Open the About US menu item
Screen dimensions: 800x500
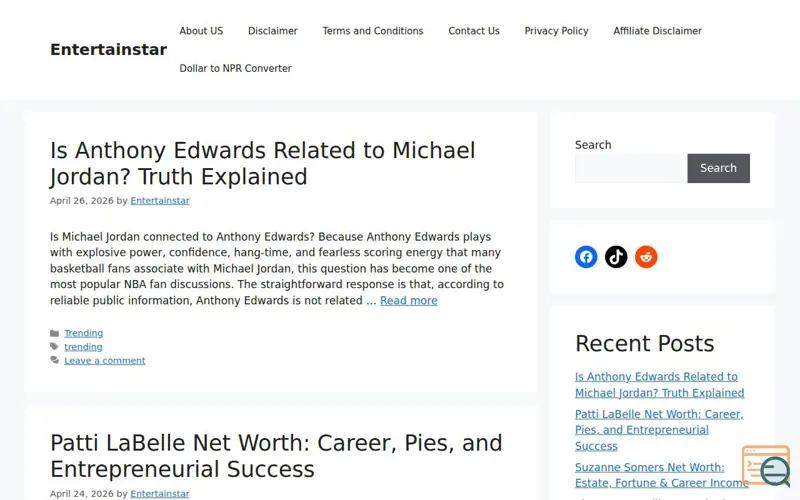click(x=201, y=31)
